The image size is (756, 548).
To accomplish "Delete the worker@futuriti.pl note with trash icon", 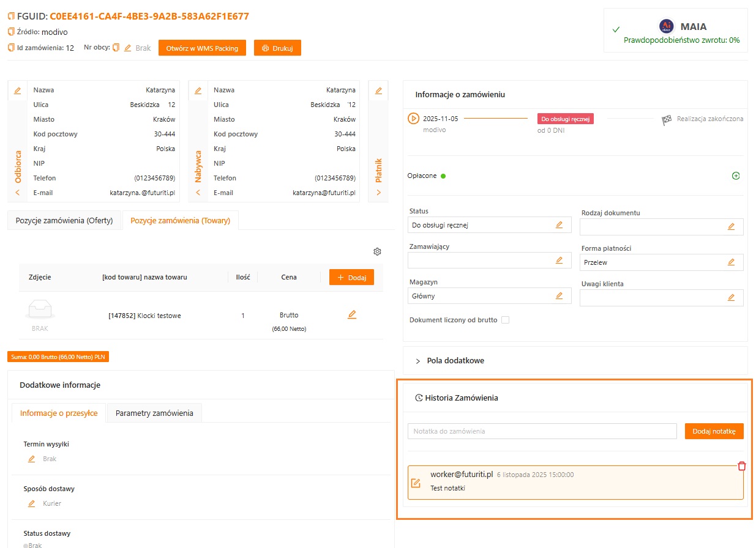I will 742,466.
